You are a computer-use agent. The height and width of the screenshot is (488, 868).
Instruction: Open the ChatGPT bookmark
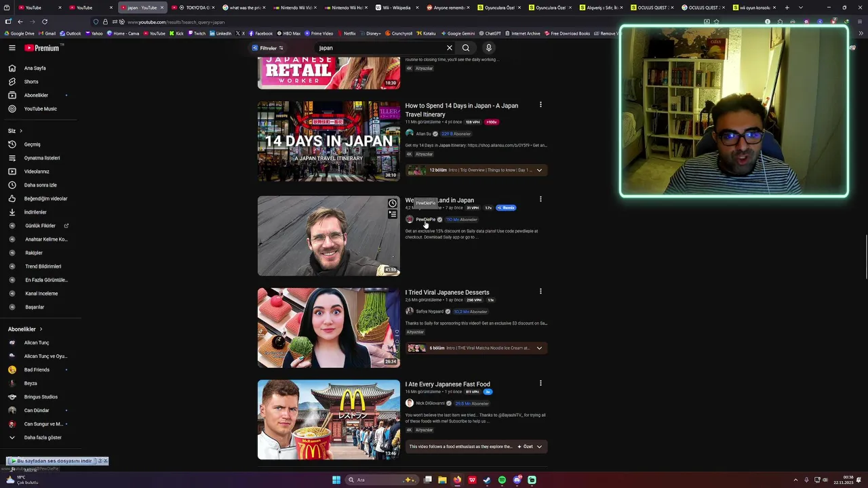490,33
